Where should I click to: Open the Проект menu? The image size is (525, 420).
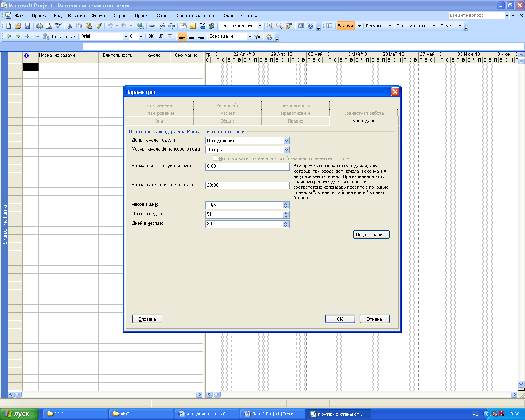tap(142, 16)
